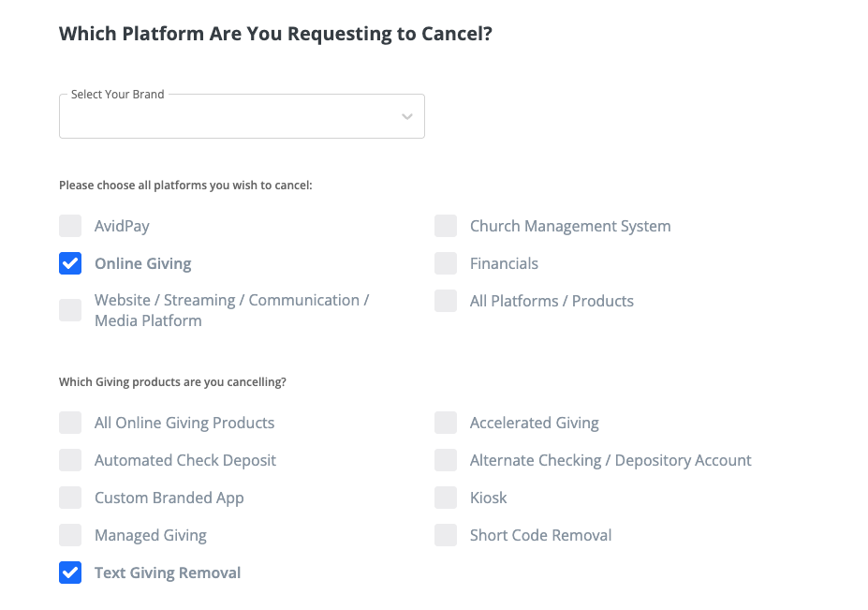Click the Text Giving Removal label text
This screenshot has height=610, width=868.
(x=168, y=573)
